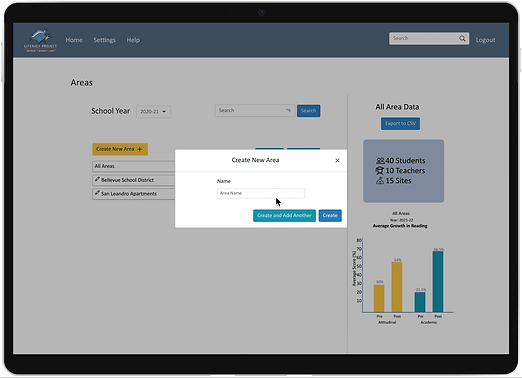Click the 10 Teachers text
The image size is (522, 378).
click(x=405, y=171)
